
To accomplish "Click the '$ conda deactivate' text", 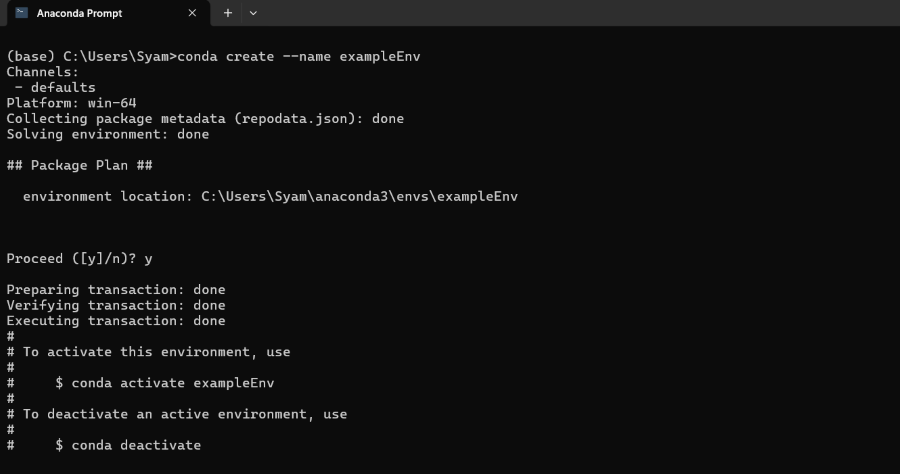I will coord(128,445).
